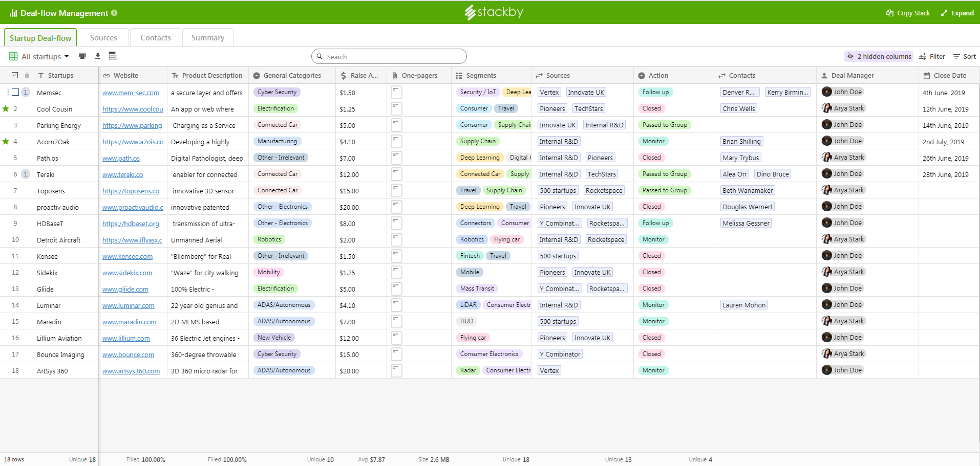This screenshot has width=980, height=466.
Task: Click the person icon in Deal Manager header
Action: [x=824, y=75]
